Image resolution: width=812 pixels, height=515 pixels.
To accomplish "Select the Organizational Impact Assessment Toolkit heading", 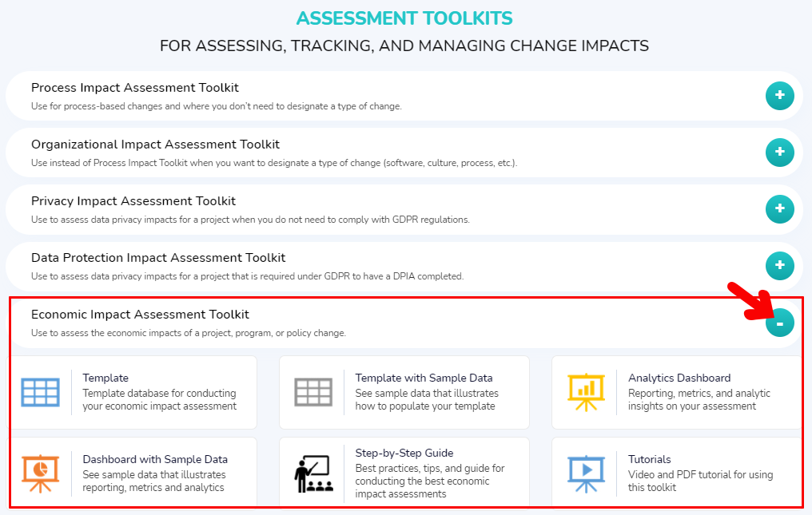I will pyautogui.click(x=155, y=145).
